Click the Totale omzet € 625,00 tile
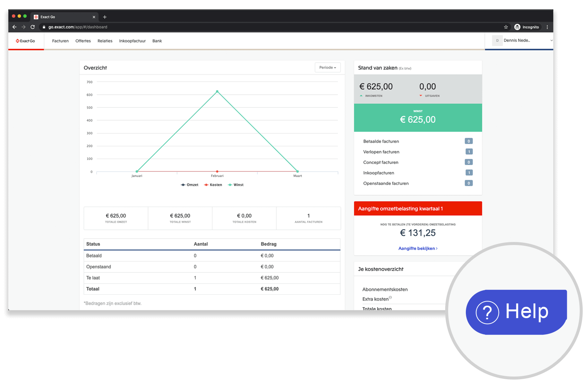This screenshot has height=392, width=588. [x=116, y=218]
